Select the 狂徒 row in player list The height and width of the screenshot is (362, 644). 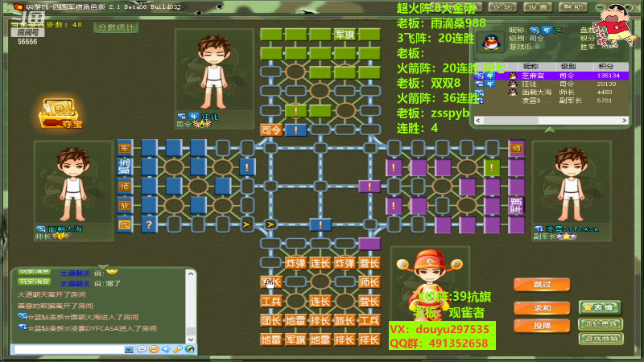551,84
